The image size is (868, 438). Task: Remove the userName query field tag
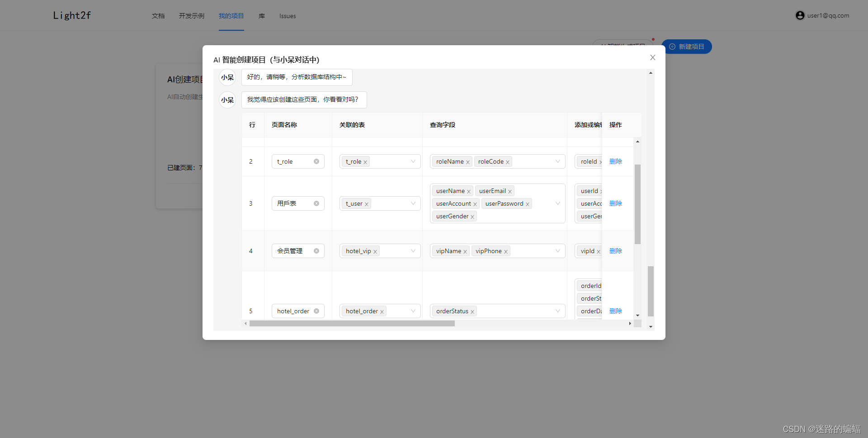pos(469,191)
